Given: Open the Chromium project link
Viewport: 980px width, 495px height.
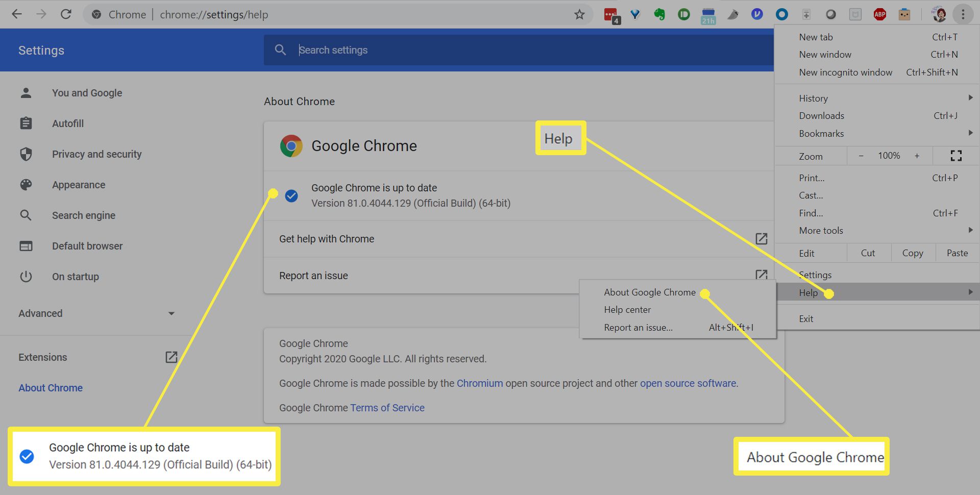Looking at the screenshot, I should tap(480, 383).
